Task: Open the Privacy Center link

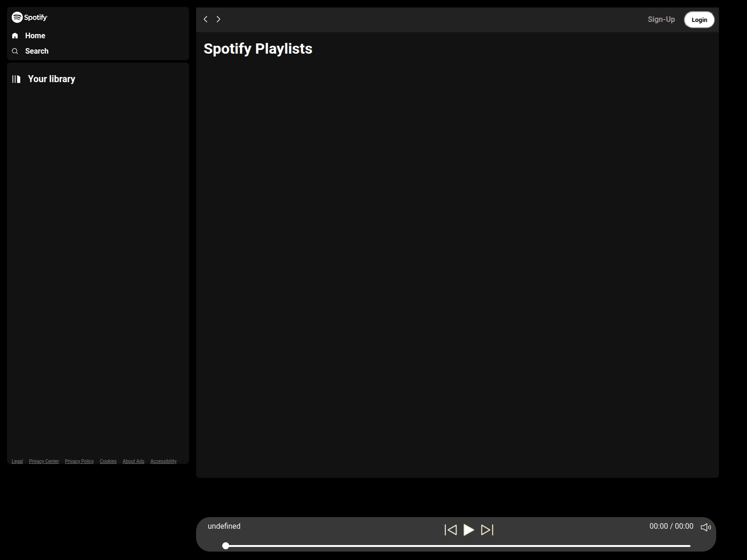Action: [44, 461]
